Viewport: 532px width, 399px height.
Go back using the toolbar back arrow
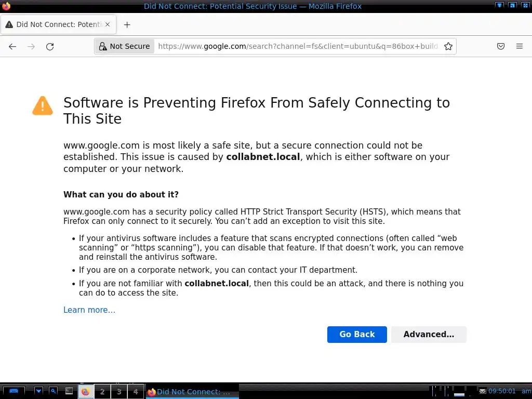pyautogui.click(x=12, y=46)
